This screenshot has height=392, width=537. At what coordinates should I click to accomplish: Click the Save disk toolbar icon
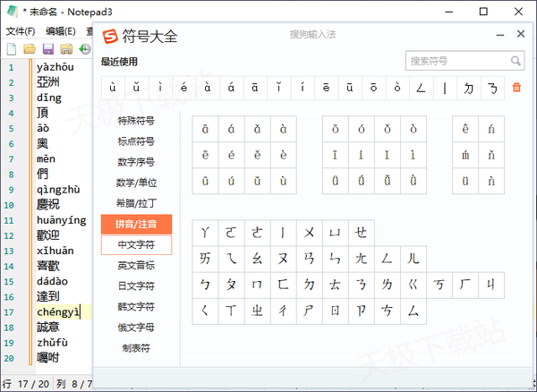pos(47,48)
